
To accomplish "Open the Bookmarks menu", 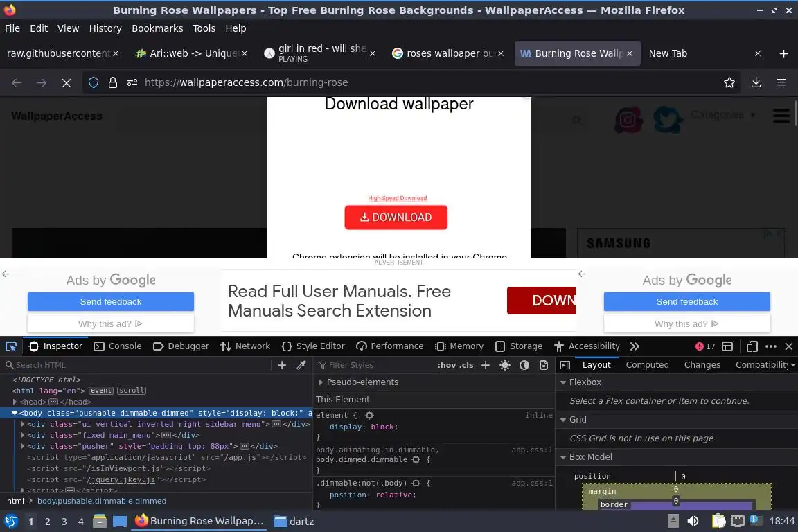I will tap(157, 28).
